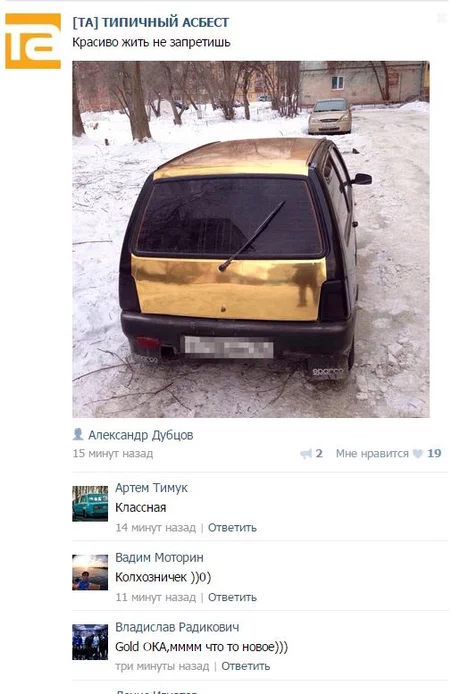460x694 pixels.
Task: Click Вадим Моторин's sunset avatar
Action: [90, 572]
